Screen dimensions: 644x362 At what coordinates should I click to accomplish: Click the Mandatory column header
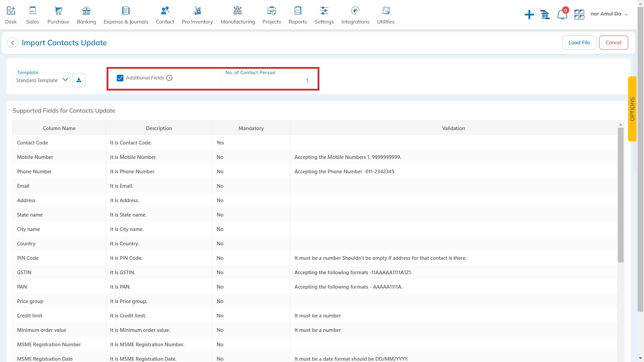pyautogui.click(x=251, y=128)
